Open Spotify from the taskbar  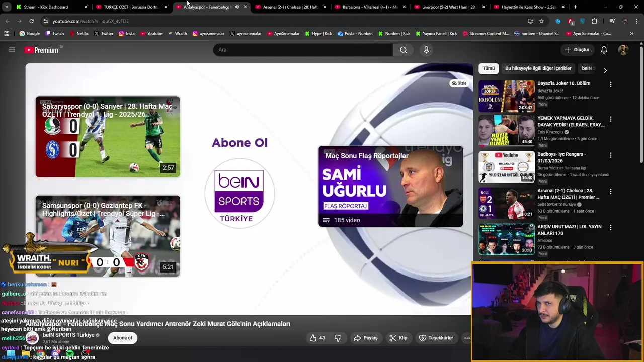(70, 354)
